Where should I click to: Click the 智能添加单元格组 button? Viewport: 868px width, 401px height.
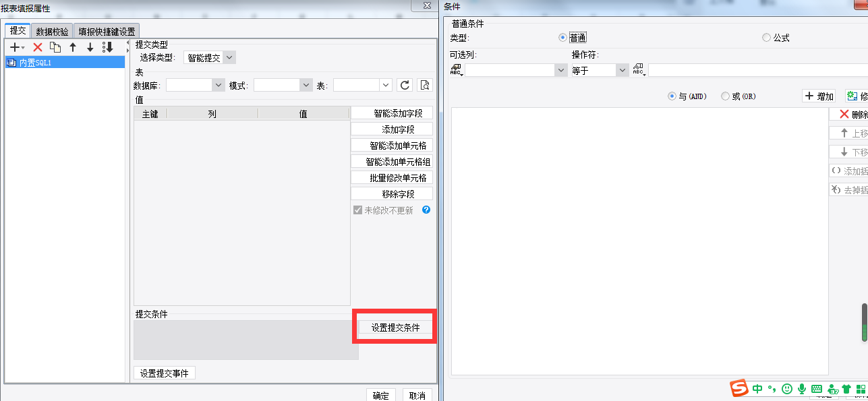pyautogui.click(x=392, y=162)
